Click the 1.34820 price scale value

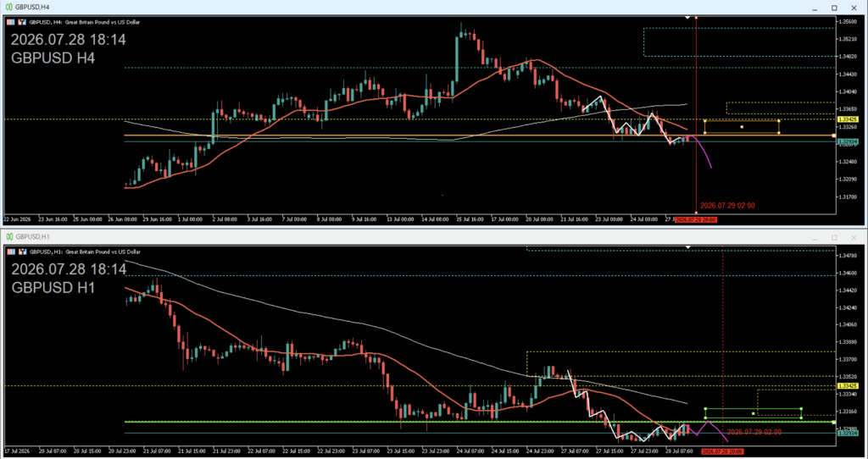(x=849, y=57)
